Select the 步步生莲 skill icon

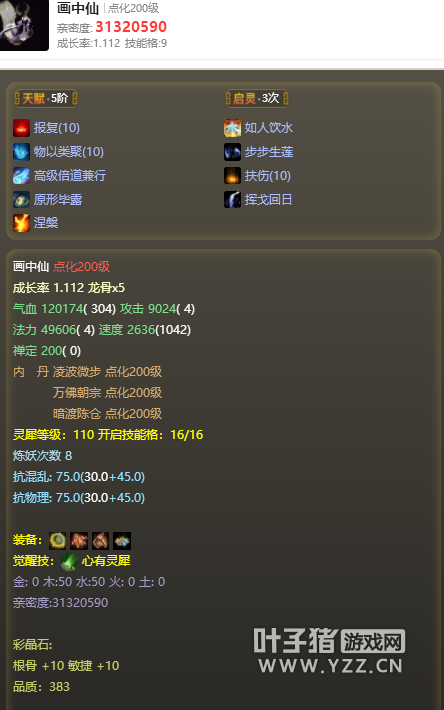click(x=232, y=152)
